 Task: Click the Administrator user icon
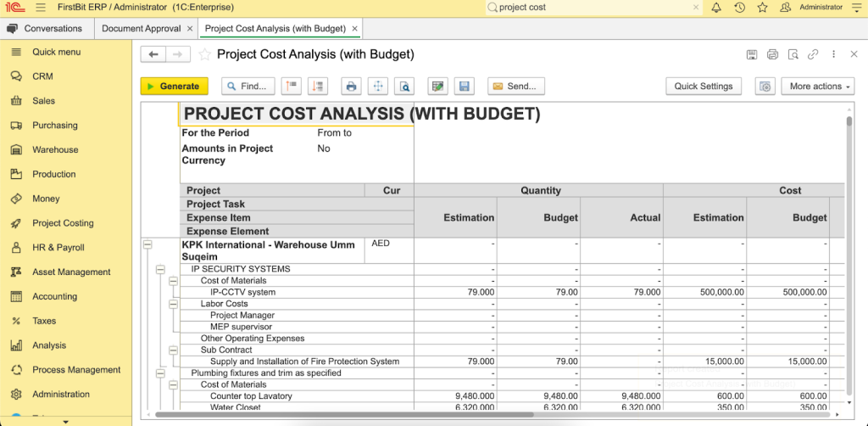(785, 8)
